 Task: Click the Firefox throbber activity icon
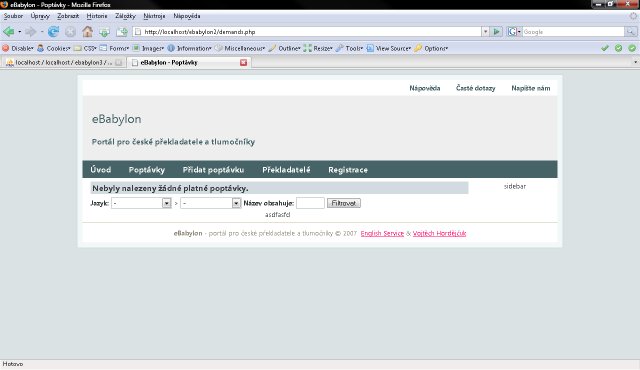[x=633, y=16]
